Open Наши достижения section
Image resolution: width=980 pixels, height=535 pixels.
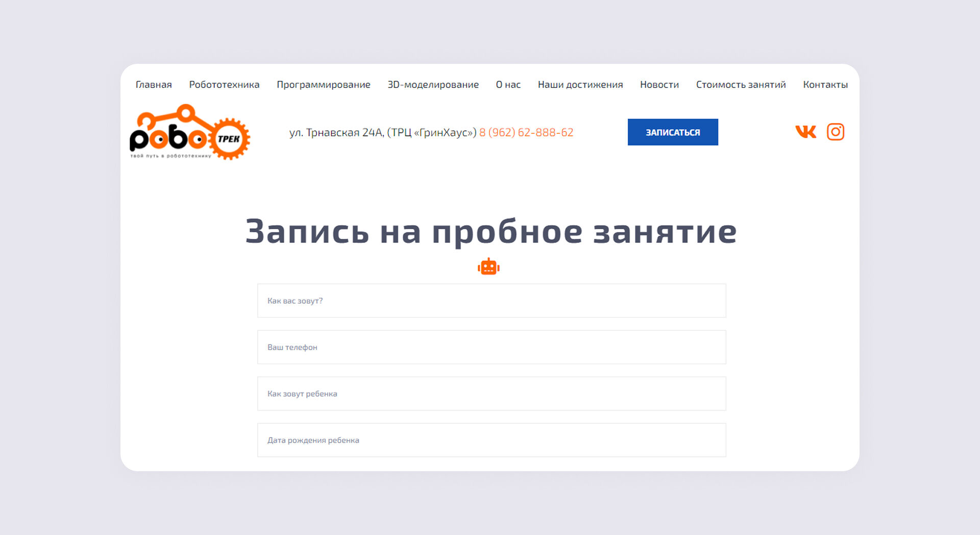[x=580, y=85]
